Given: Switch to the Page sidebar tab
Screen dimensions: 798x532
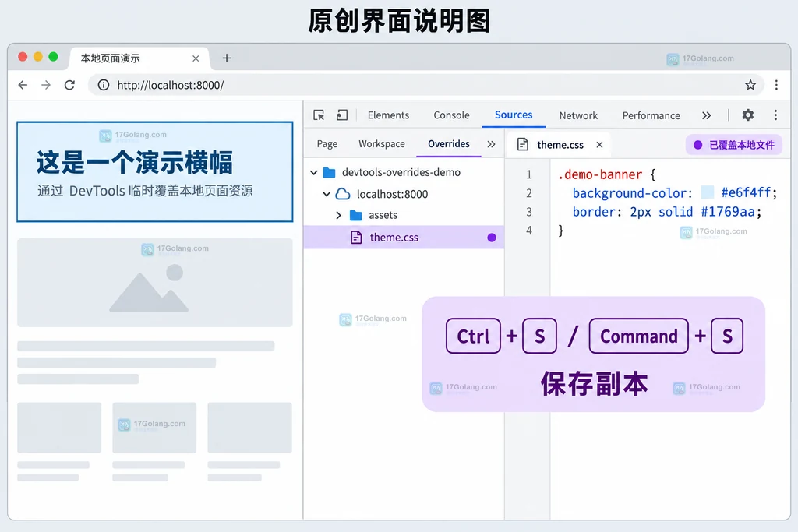Looking at the screenshot, I should pyautogui.click(x=327, y=144).
